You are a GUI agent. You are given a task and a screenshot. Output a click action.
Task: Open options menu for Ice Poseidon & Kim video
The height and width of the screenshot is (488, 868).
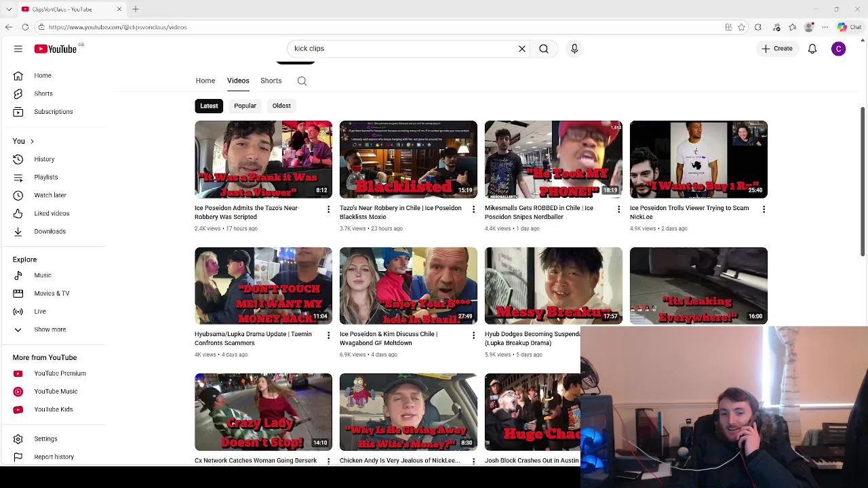pyautogui.click(x=473, y=335)
